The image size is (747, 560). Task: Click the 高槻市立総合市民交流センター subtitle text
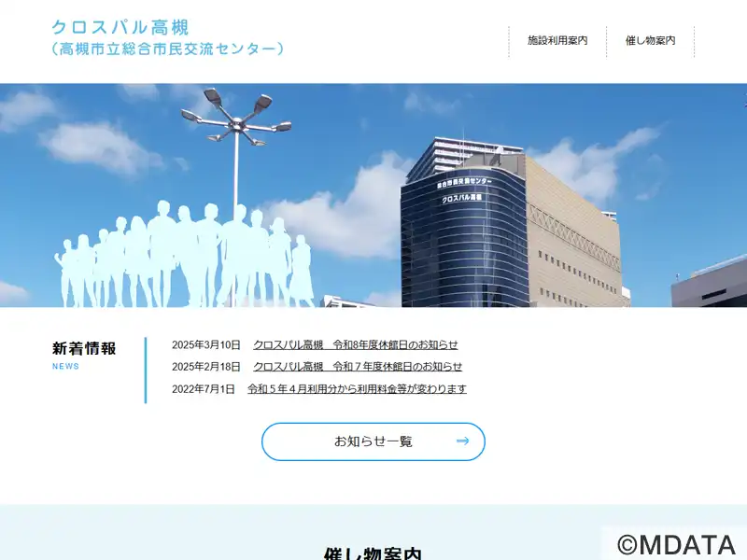point(167,49)
